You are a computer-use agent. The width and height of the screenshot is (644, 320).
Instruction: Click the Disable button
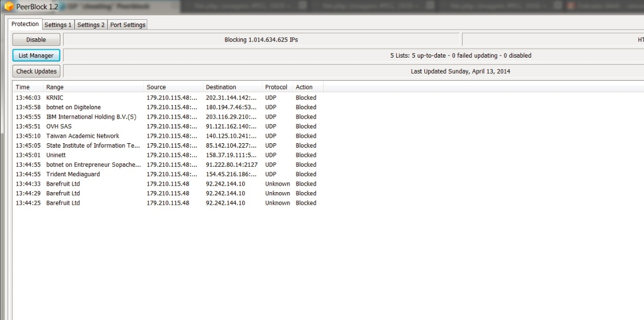(36, 40)
